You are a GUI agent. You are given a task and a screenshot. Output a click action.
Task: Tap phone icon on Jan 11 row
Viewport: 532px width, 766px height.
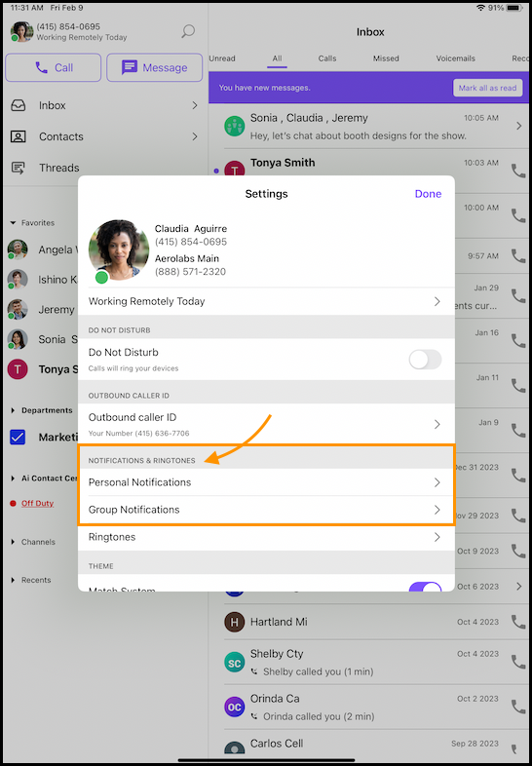coord(517,386)
